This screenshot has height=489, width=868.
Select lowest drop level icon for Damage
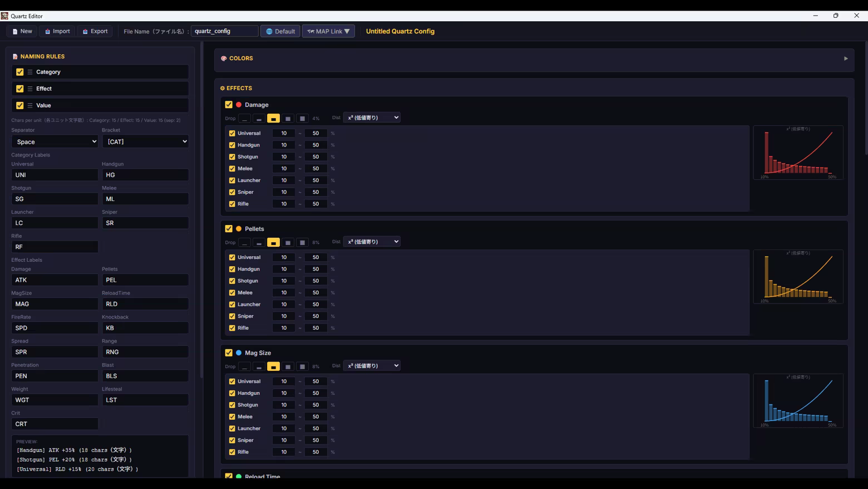coord(244,118)
